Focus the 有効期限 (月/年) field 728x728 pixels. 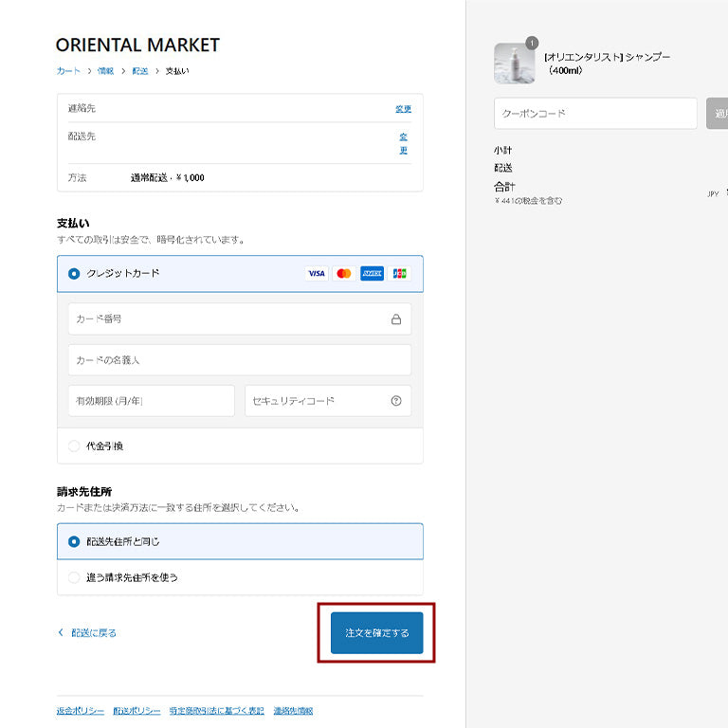tap(152, 401)
